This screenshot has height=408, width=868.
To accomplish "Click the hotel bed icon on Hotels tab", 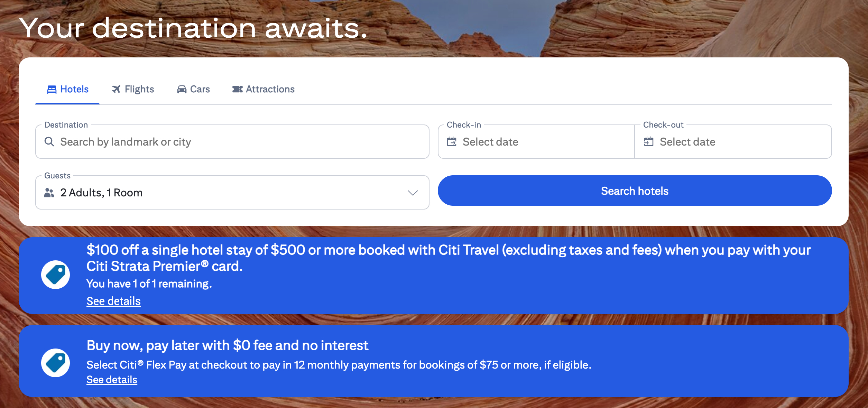I will [51, 89].
